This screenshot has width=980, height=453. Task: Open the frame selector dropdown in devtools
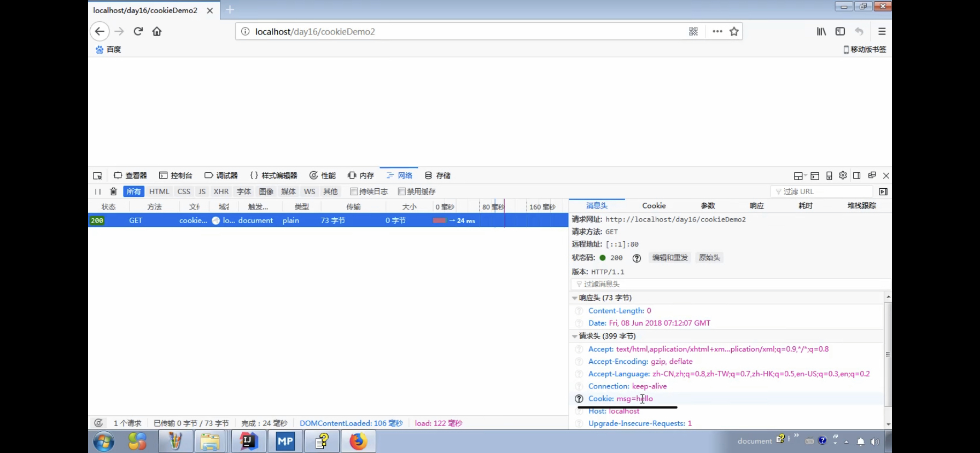point(800,176)
